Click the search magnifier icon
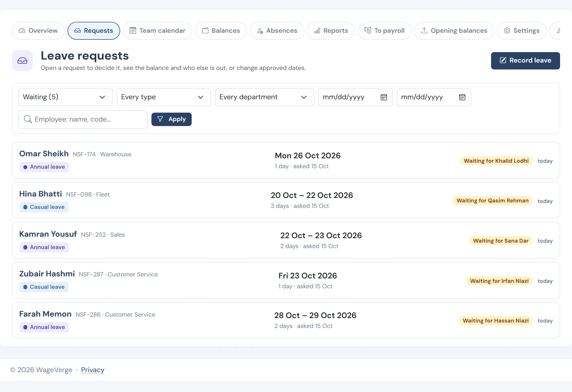This screenshot has height=392, width=572. [28, 119]
